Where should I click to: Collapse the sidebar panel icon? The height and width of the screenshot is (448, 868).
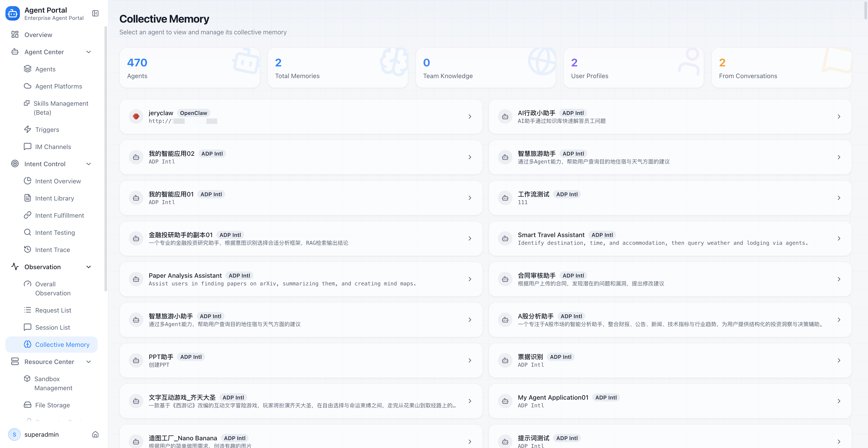click(95, 14)
